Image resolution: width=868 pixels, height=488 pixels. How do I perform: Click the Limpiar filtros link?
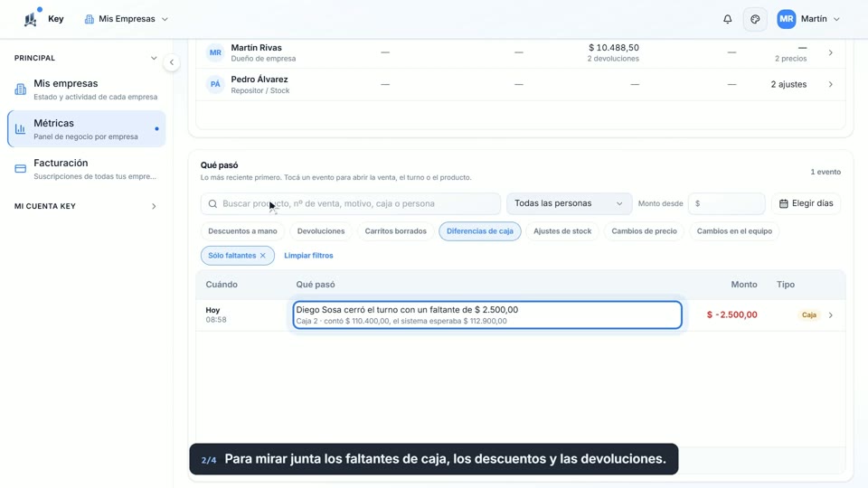308,256
